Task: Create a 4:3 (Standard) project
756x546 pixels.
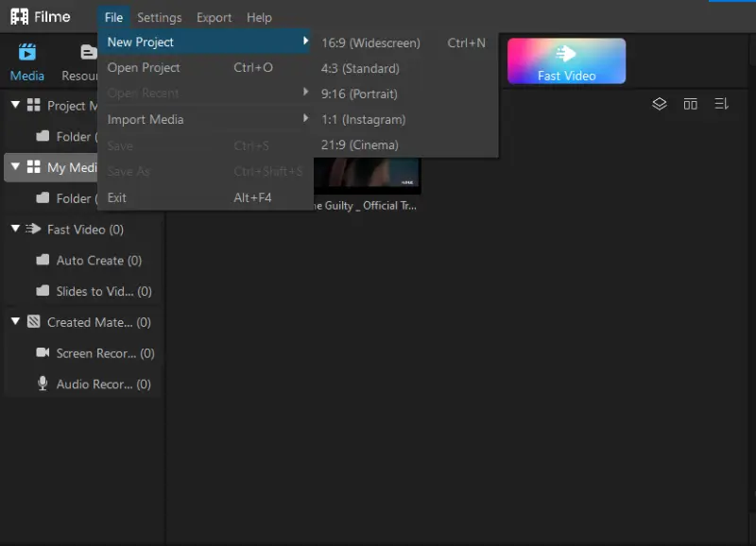Action: pos(405,68)
